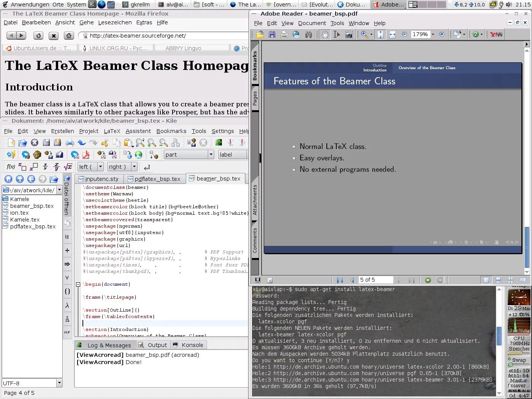Click the Firefox home button
The image size is (532, 399).
point(68,36)
